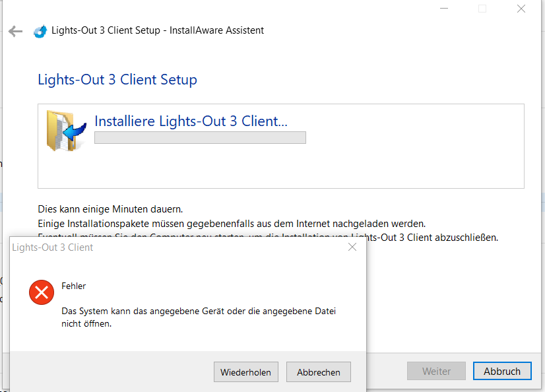Click the InstallAware Assistent window title text
This screenshot has height=392, width=545.
[158, 30]
